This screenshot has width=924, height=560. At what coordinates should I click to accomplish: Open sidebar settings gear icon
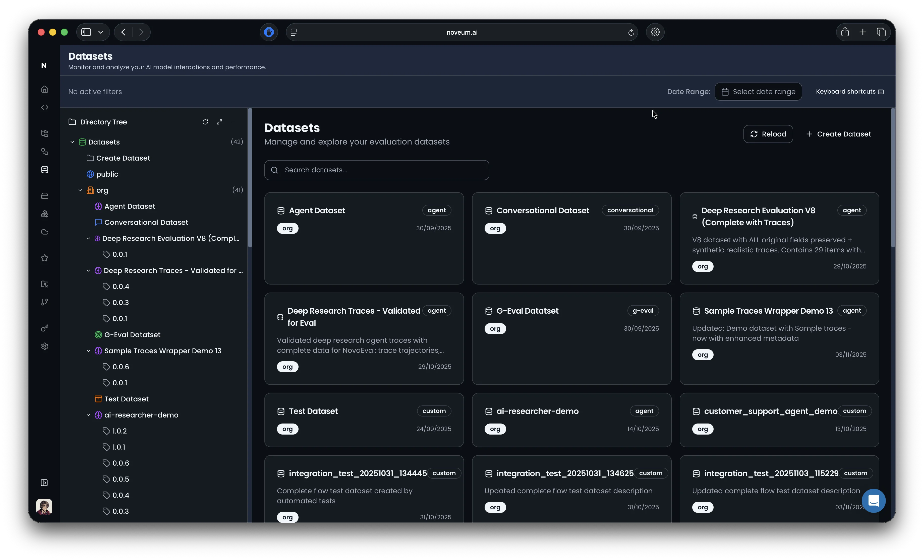point(44,346)
